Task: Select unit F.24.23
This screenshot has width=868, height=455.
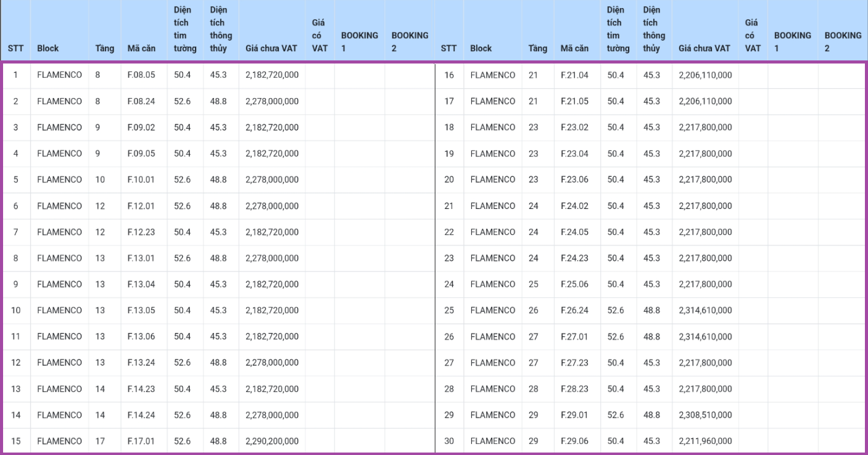Action: pyautogui.click(x=574, y=258)
